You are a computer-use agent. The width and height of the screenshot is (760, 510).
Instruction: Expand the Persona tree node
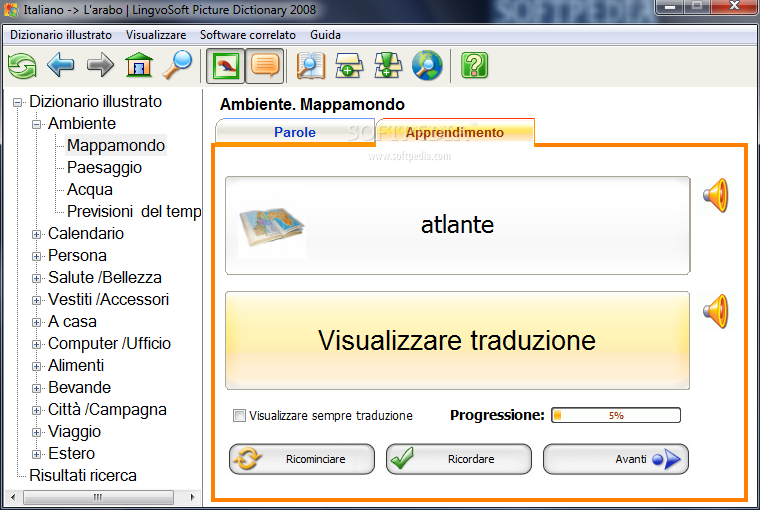click(x=37, y=256)
